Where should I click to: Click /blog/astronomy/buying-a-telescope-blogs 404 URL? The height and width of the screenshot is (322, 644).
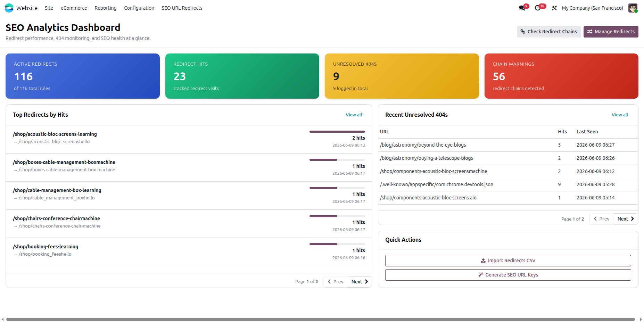coord(426,158)
